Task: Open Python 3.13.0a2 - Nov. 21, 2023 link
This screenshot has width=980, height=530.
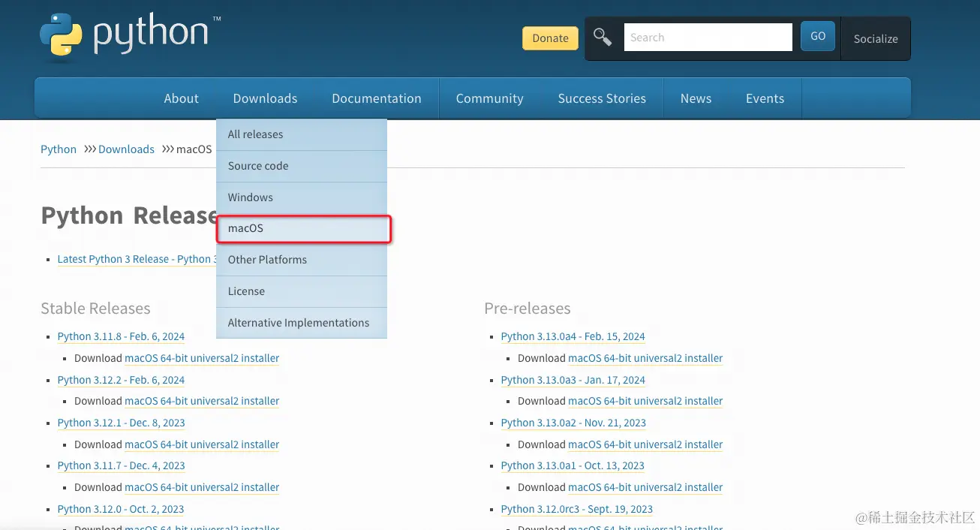Action: coord(573,423)
